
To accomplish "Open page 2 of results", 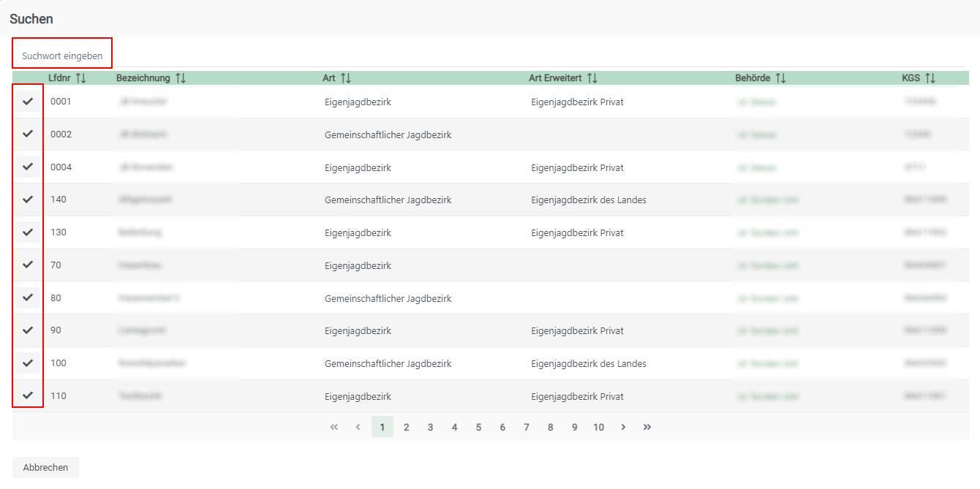I will [x=407, y=427].
